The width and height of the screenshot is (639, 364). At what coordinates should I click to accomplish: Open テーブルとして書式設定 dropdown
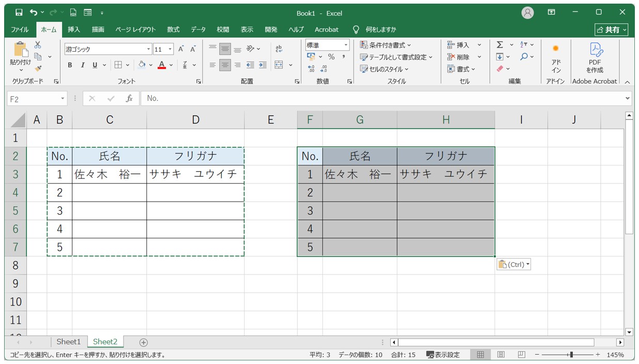click(x=397, y=57)
